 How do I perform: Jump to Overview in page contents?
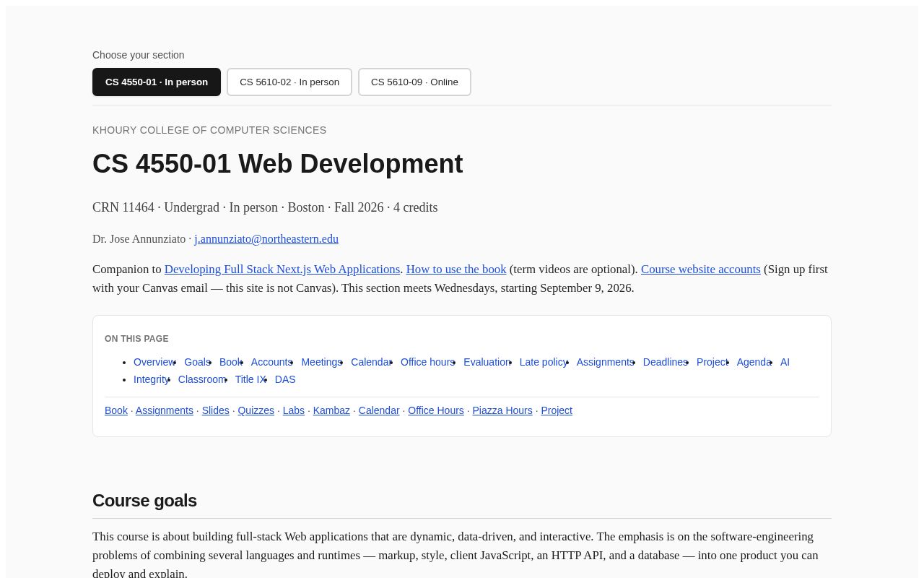click(x=154, y=362)
